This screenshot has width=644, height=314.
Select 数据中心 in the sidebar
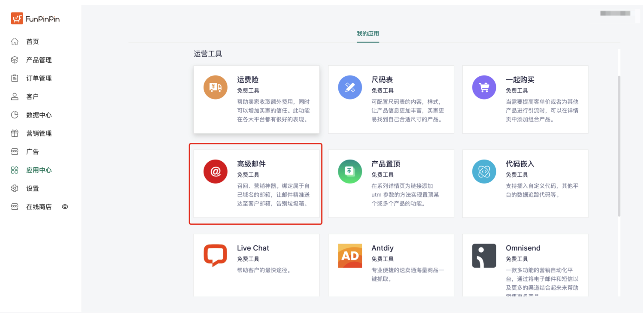point(39,115)
